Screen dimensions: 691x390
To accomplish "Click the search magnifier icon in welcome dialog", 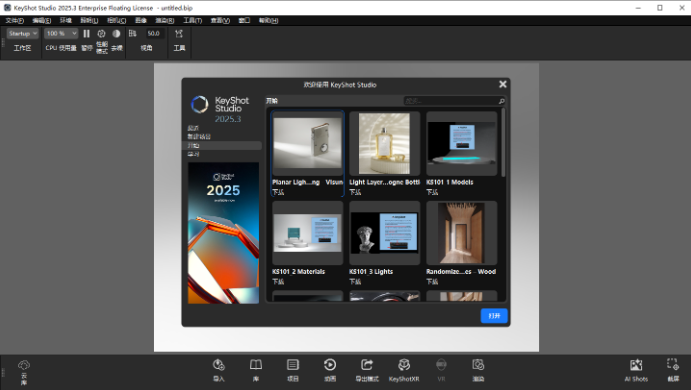I will click(501, 101).
